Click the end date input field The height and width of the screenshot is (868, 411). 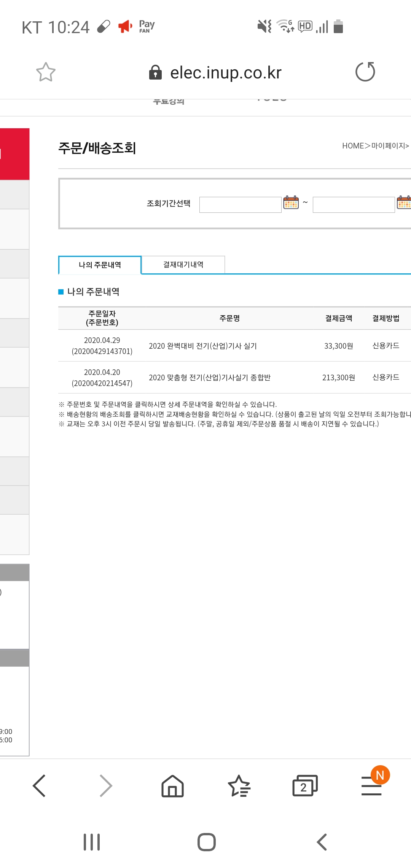pyautogui.click(x=354, y=205)
